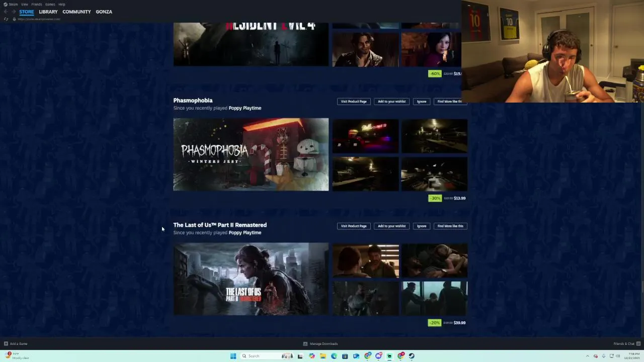644x362 pixels.
Task: Open Discord from the taskbar
Action: point(378,356)
